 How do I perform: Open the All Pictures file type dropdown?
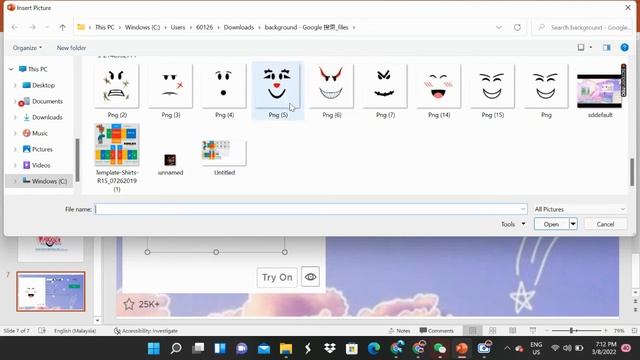580,209
